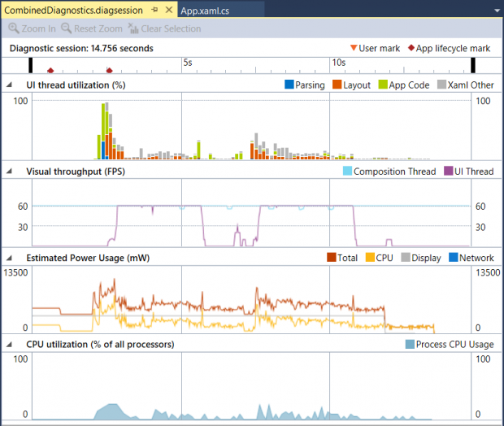The width and height of the screenshot is (504, 426).
Task: Collapse the Estimated Power Usage section
Action: point(10,258)
